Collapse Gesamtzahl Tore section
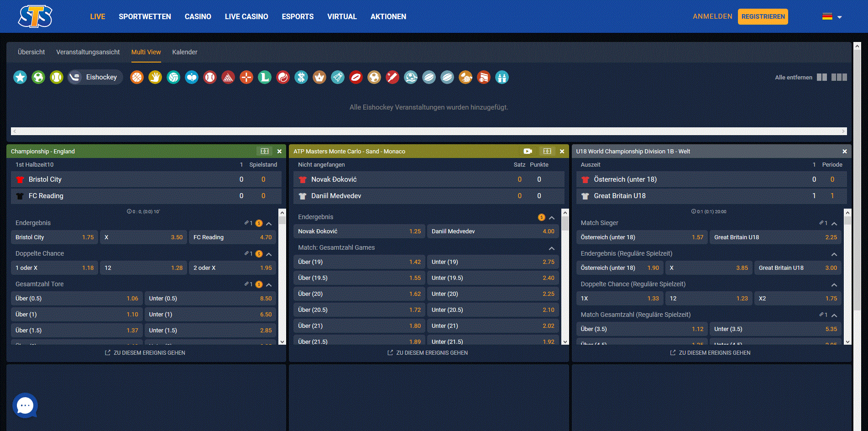The height and width of the screenshot is (431, 868). (269, 285)
